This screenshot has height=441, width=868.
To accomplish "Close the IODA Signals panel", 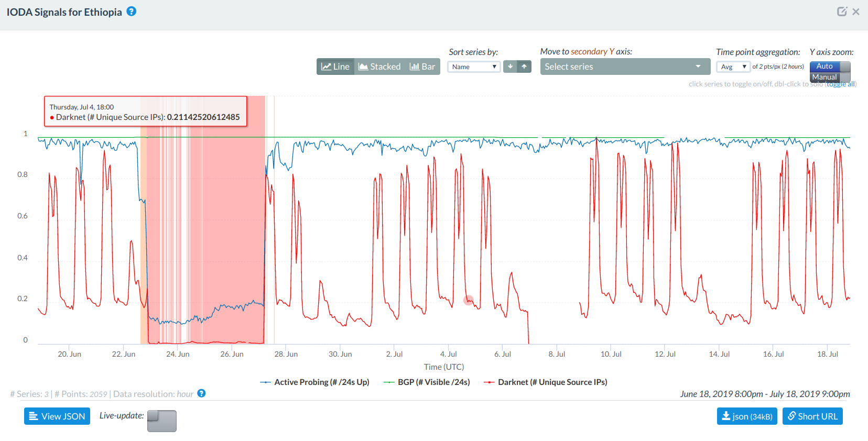I will [x=856, y=12].
